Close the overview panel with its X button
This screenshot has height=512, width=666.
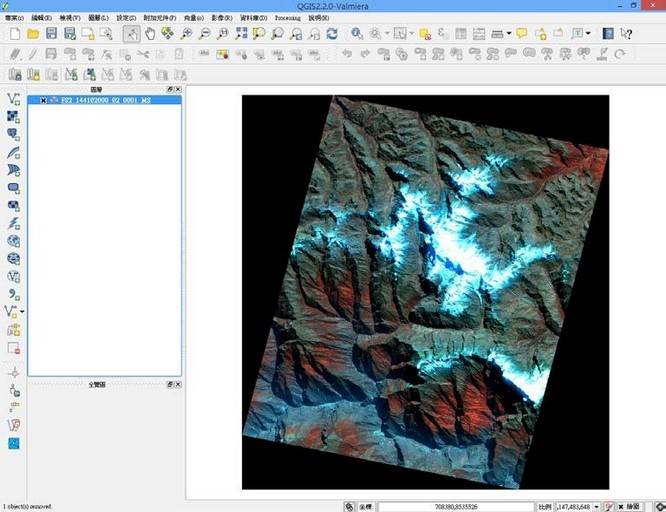click(178, 384)
